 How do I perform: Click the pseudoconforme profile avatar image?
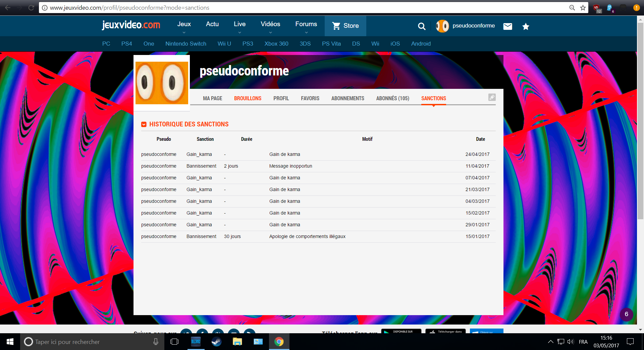coord(162,83)
